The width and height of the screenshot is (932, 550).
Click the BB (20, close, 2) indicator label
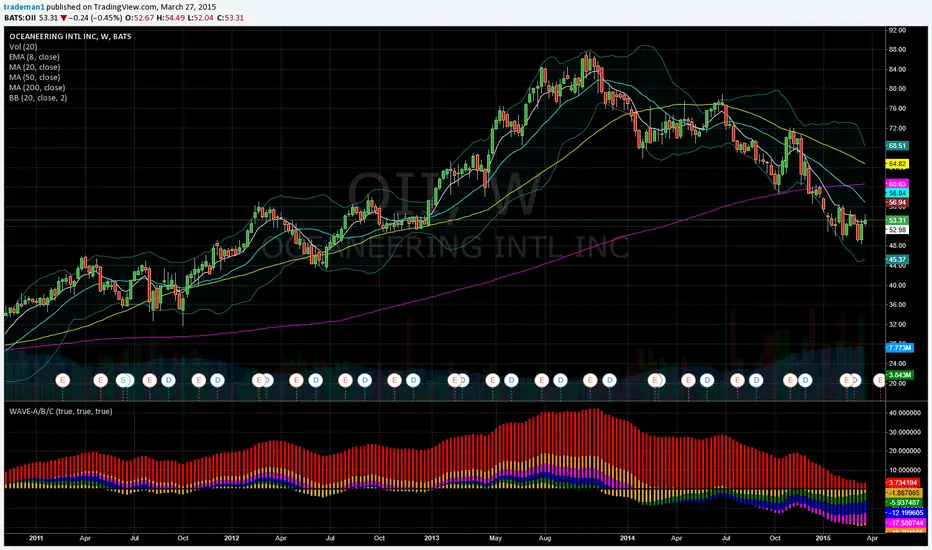click(x=38, y=98)
